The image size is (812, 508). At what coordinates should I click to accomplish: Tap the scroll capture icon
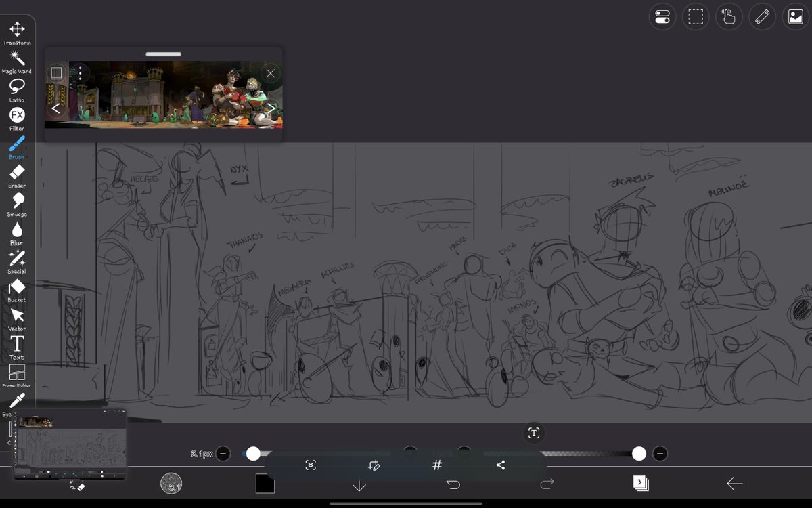pyautogui.click(x=311, y=465)
